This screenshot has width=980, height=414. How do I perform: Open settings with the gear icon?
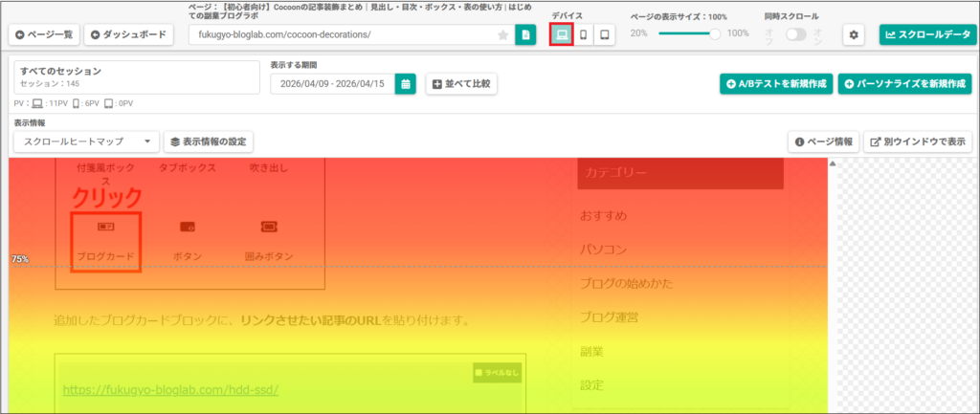point(853,35)
